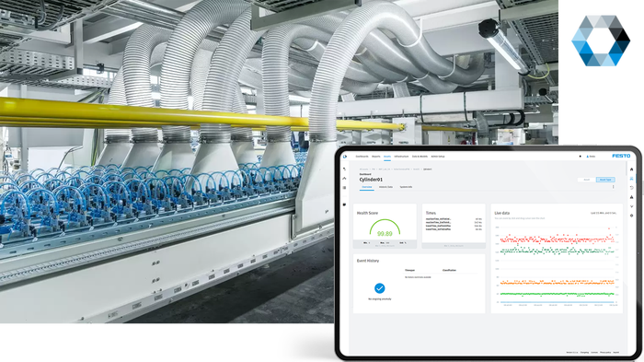This screenshot has width=644, height=362.
Task: Click the list icon in left sidebar
Action: click(x=345, y=188)
